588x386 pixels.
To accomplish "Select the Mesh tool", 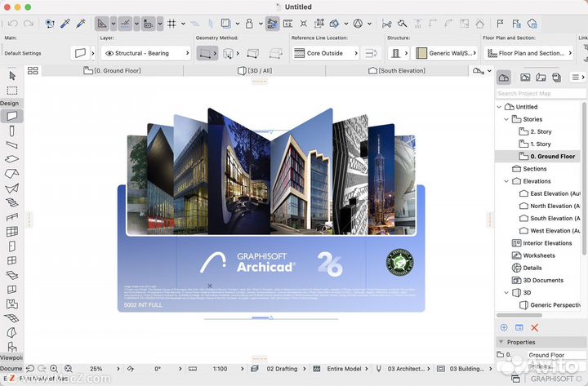I will coord(12,318).
